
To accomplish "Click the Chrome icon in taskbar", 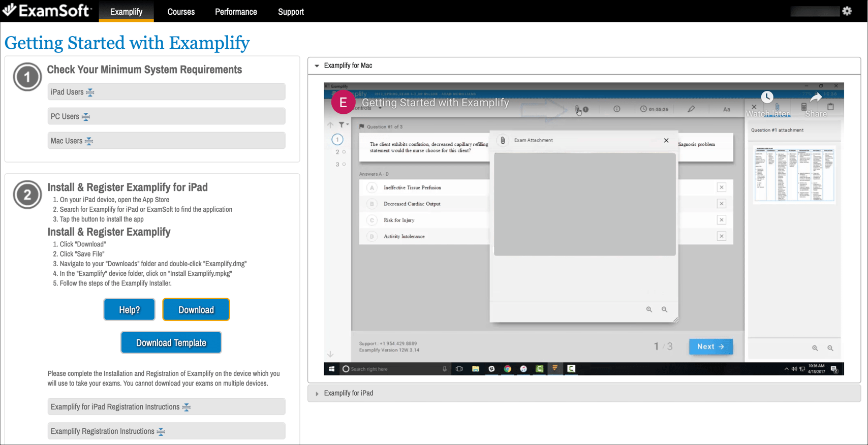I will pos(507,369).
